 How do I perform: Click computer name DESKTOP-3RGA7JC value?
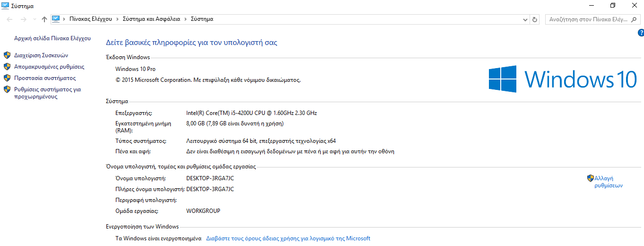210,178
